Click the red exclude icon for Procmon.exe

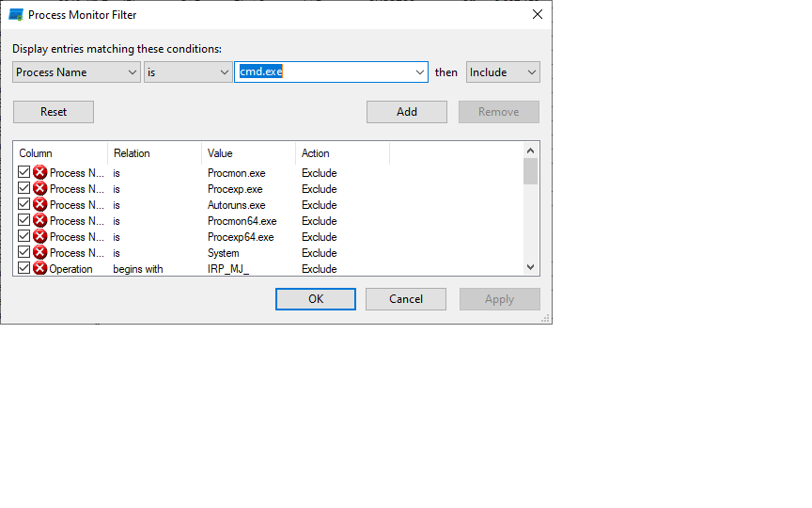pyautogui.click(x=40, y=173)
